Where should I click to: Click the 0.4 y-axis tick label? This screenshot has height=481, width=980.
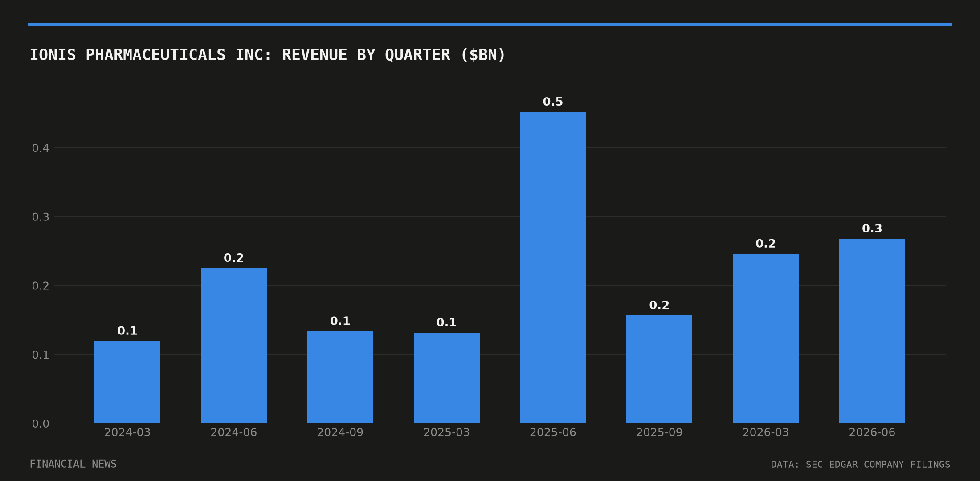point(41,148)
